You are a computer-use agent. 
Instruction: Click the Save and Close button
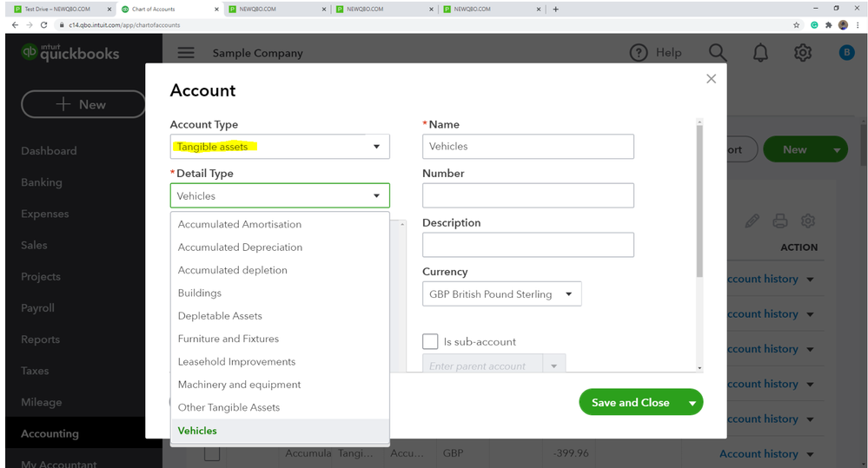coord(630,403)
